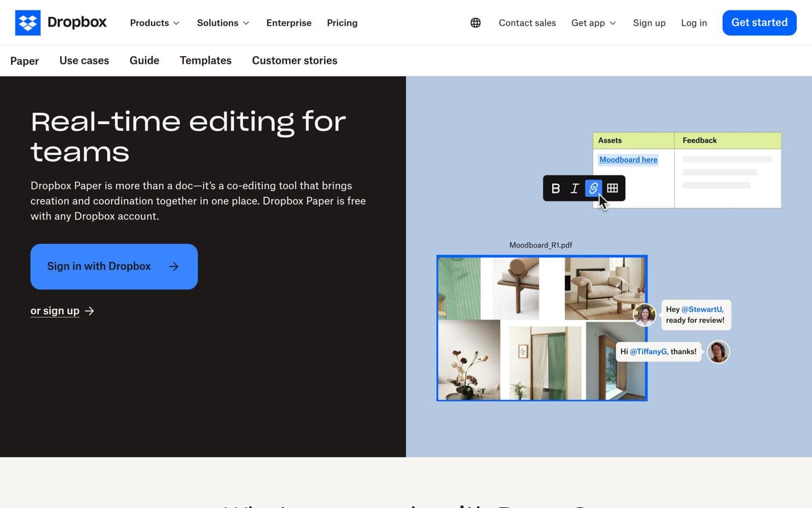
Task: Click the Moodboard_R1.pdf image preview
Action: pos(542,327)
